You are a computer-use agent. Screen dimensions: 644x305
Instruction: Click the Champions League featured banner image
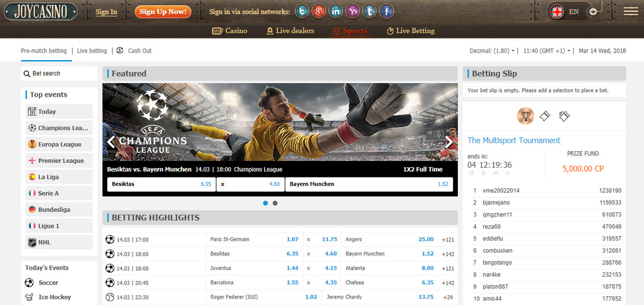click(x=280, y=122)
